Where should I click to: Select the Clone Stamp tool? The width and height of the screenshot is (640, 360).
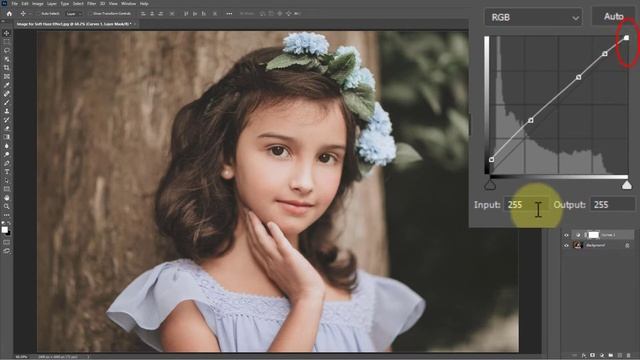7,111
